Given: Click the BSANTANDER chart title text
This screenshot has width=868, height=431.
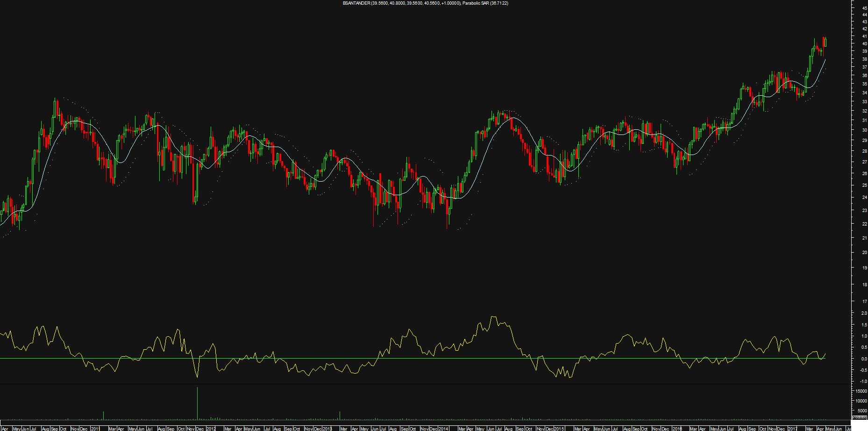Looking at the screenshot, I should 425,3.
